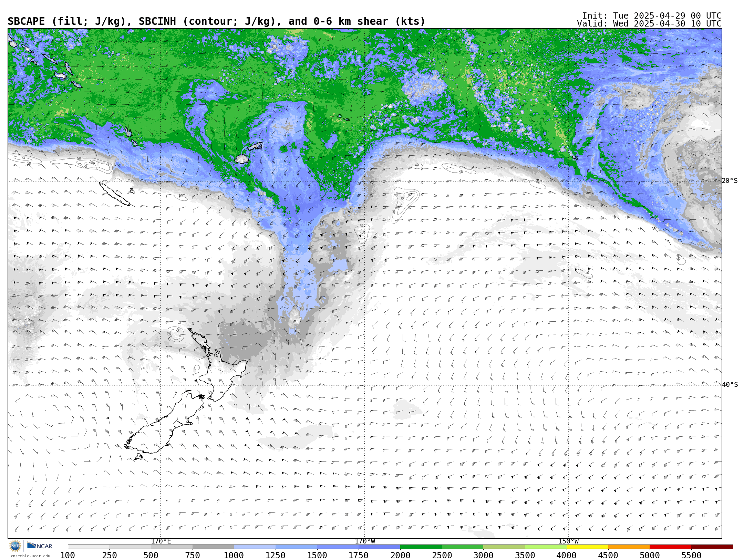
Task: Click the colorbar label 1500
Action: tap(317, 555)
